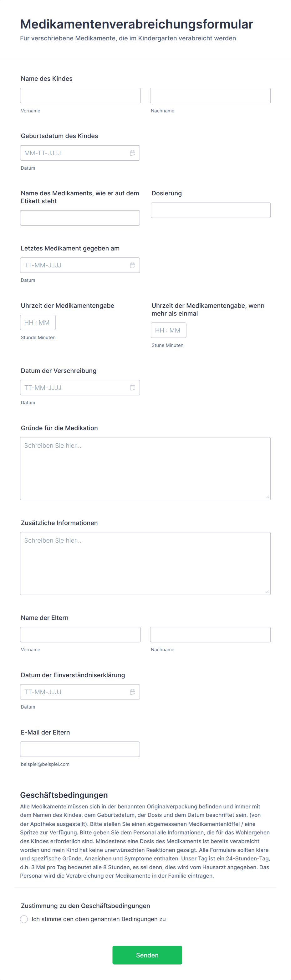291x980 pixels.
Task: Click resize handle of Zusätzliche Informationen area
Action: click(268, 591)
